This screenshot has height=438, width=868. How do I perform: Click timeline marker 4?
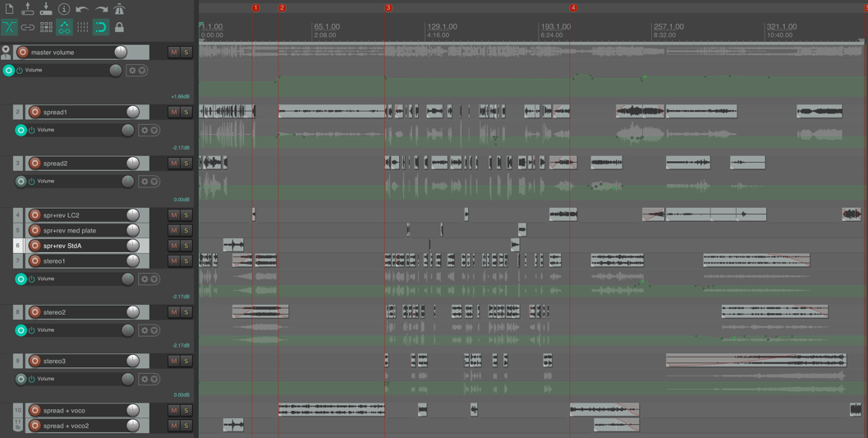click(573, 8)
